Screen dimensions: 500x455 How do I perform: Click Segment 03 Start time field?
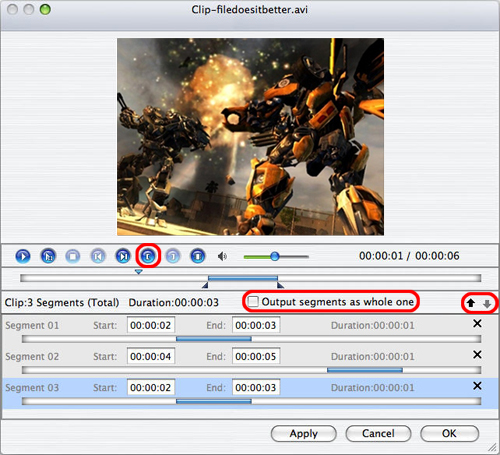coord(151,387)
